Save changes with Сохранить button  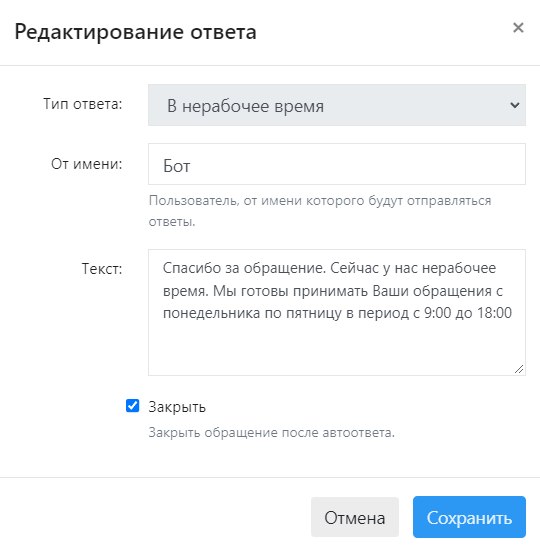(x=469, y=517)
